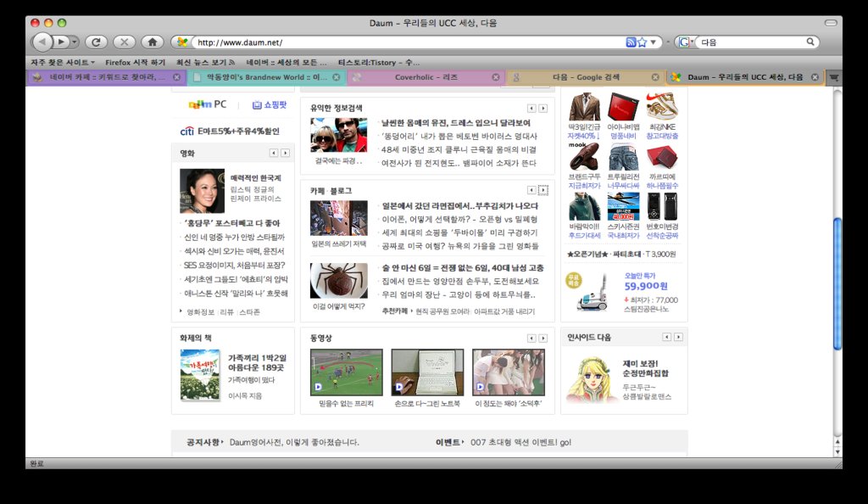Click previous arrow in the 동영상 section

pyautogui.click(x=531, y=338)
